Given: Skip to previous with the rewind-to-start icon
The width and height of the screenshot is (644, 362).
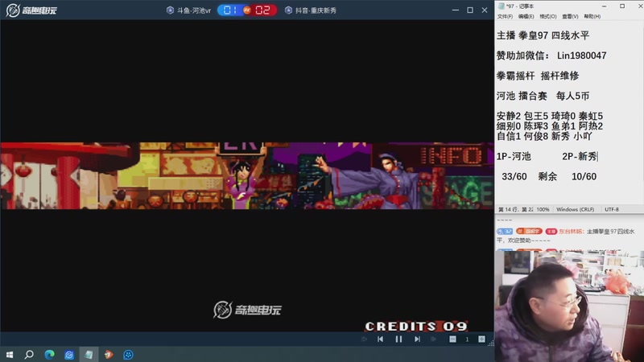Looking at the screenshot, I should point(380,339).
